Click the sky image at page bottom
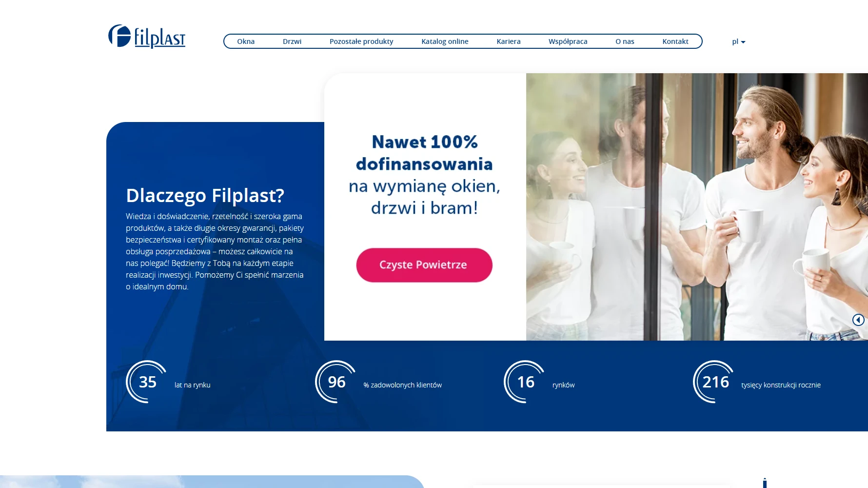The width and height of the screenshot is (868, 488). pyautogui.click(x=212, y=482)
